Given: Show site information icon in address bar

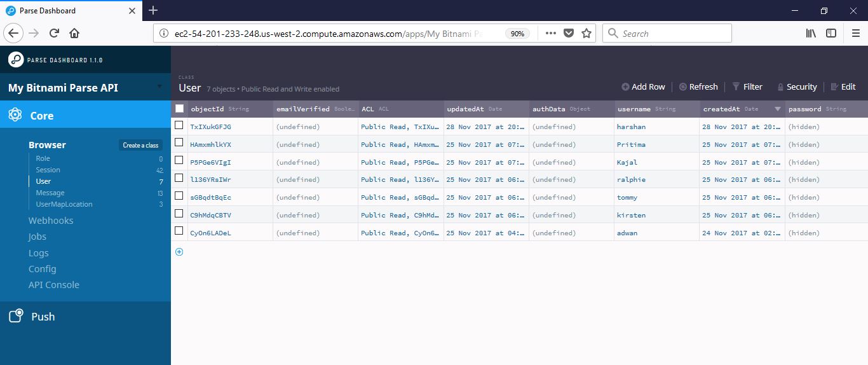Looking at the screenshot, I should [163, 33].
